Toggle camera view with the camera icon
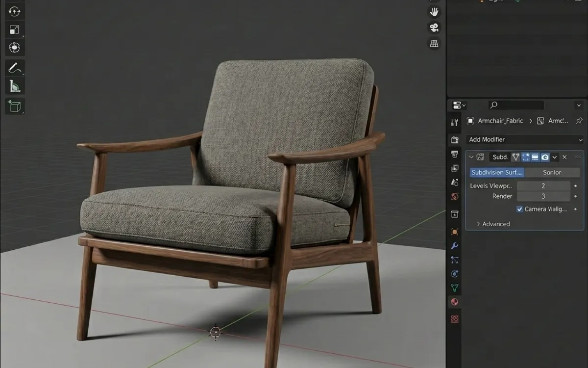 pos(434,27)
